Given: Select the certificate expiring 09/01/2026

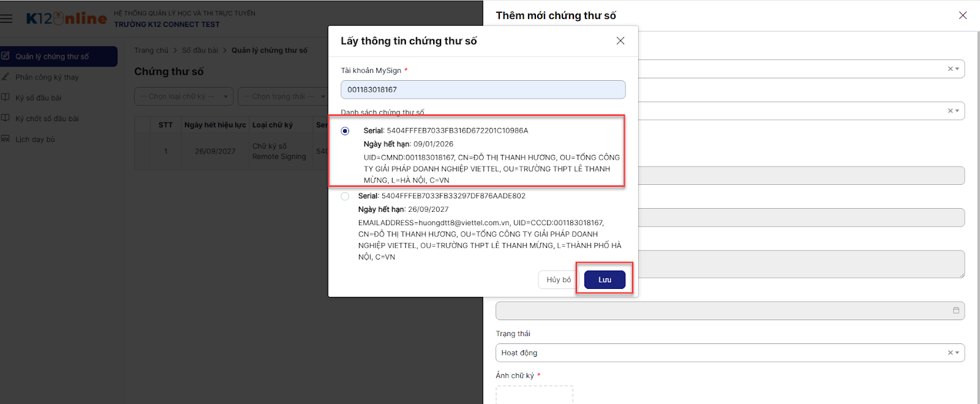Looking at the screenshot, I should pyautogui.click(x=345, y=131).
